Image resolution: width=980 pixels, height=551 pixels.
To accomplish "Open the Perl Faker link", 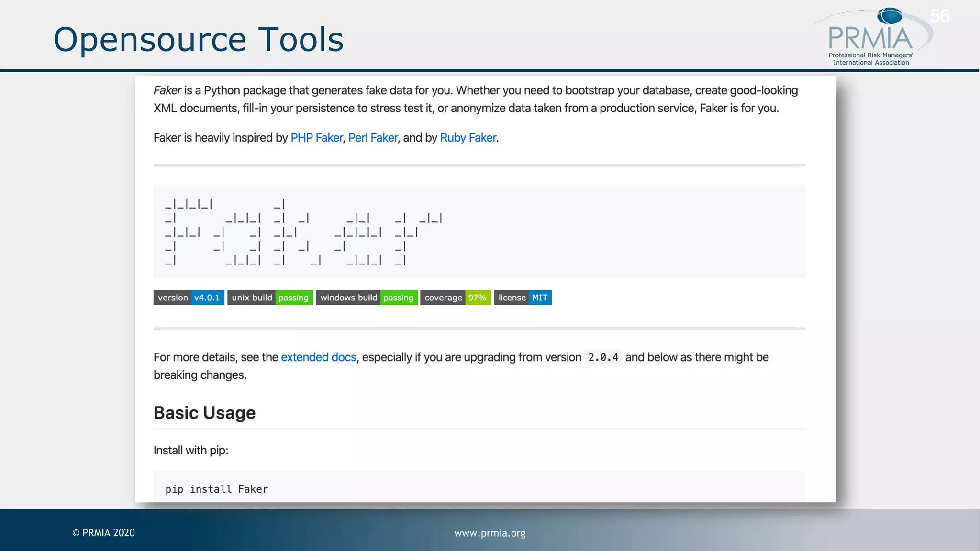I will 373,138.
